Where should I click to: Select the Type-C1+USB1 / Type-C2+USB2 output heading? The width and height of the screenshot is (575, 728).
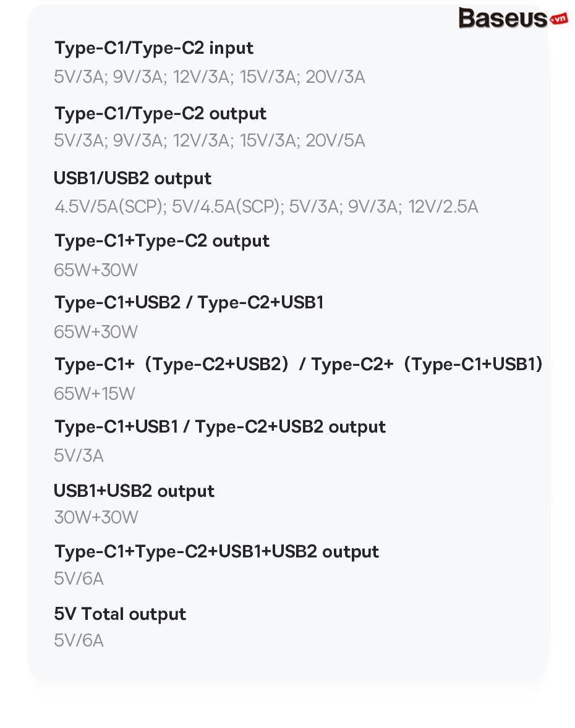point(219,426)
